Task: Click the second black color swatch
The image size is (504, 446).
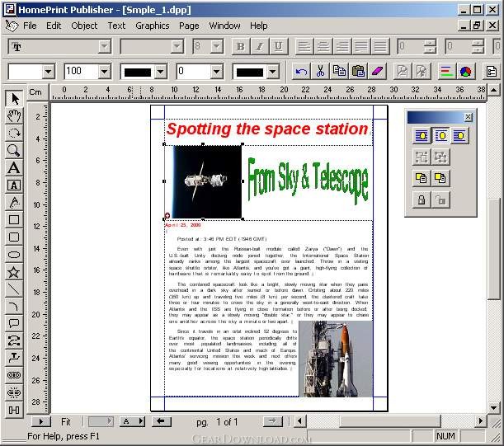Action: (250, 72)
